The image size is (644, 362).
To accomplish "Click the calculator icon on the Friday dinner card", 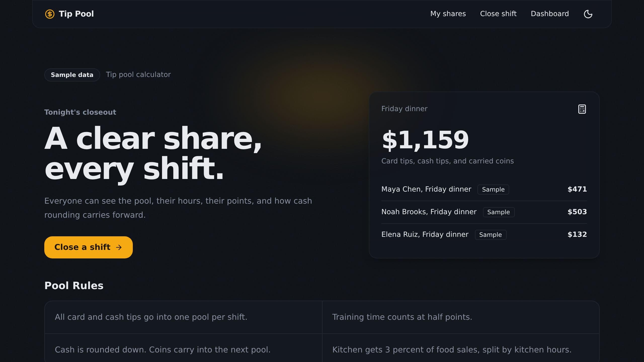I will tap(582, 109).
